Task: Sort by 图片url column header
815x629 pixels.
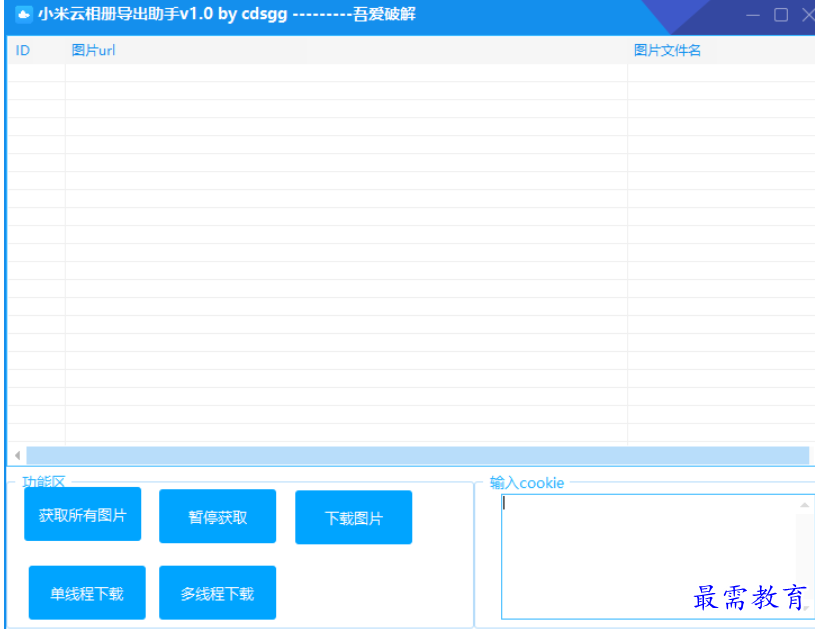Action: pos(346,50)
